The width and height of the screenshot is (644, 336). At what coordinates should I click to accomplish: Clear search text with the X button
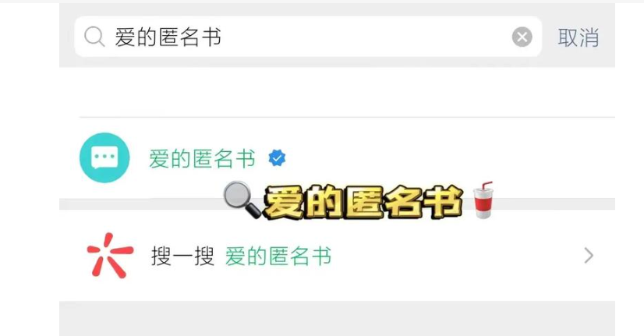pyautogui.click(x=522, y=37)
